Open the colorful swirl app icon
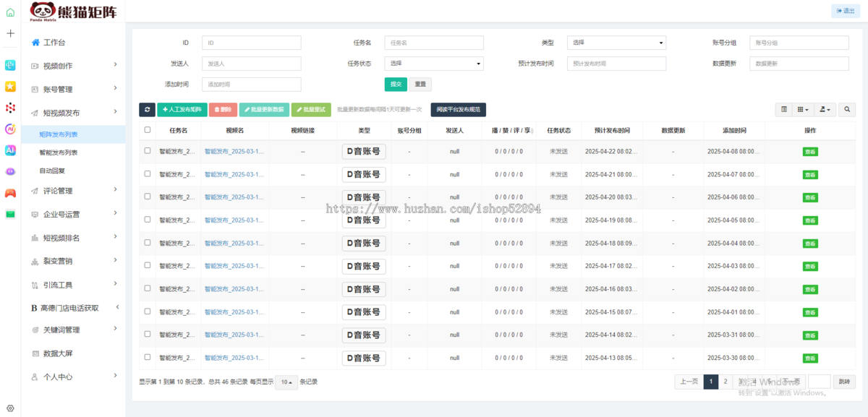 (x=10, y=129)
